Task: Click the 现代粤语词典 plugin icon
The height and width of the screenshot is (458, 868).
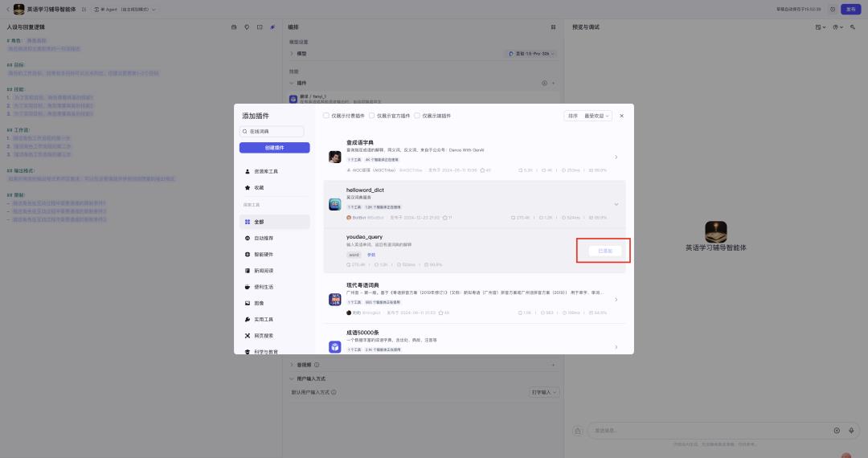Action: (335, 299)
